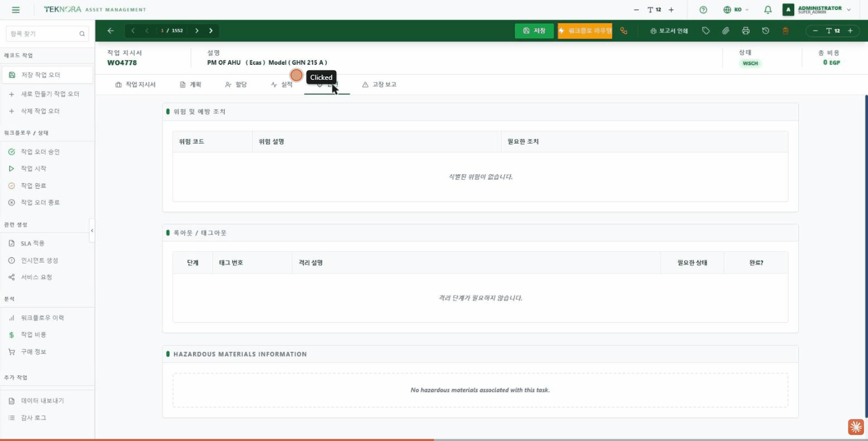This screenshot has height=441, width=868.
Task: Open the history clock icon
Action: pyautogui.click(x=765, y=31)
